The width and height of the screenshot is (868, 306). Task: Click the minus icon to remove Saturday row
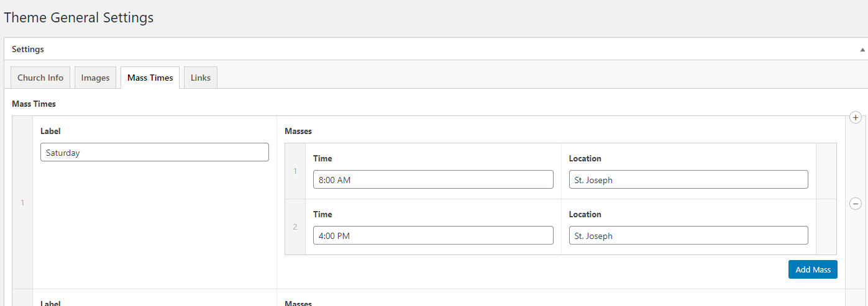point(855,203)
